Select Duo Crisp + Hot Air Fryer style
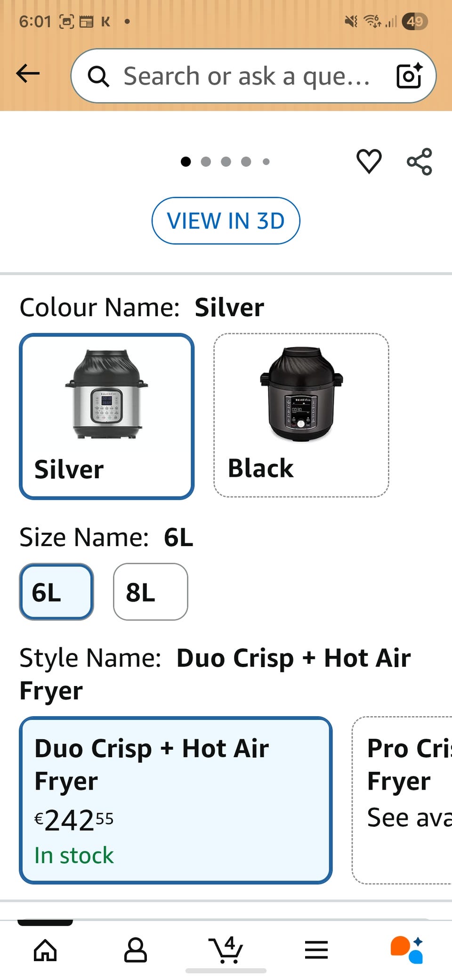Image resolution: width=452 pixels, height=980 pixels. pos(176,800)
